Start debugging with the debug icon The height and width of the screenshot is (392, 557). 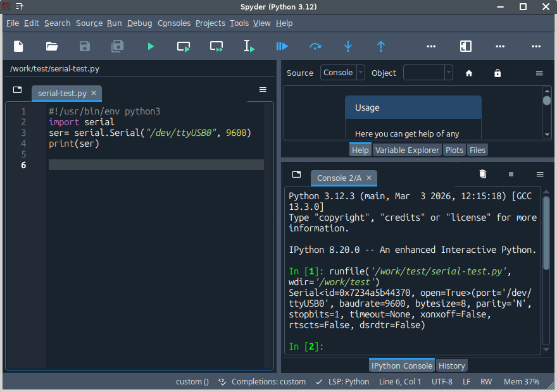[x=282, y=46]
